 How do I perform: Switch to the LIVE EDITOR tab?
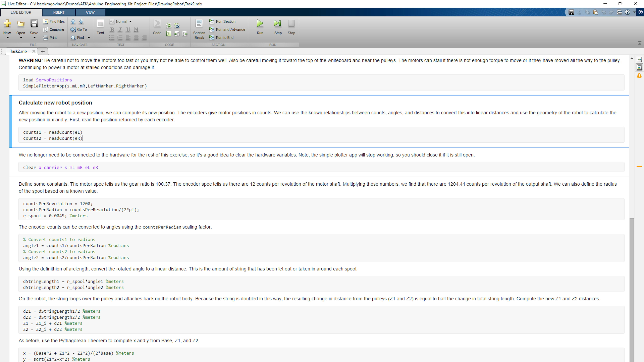[21, 12]
